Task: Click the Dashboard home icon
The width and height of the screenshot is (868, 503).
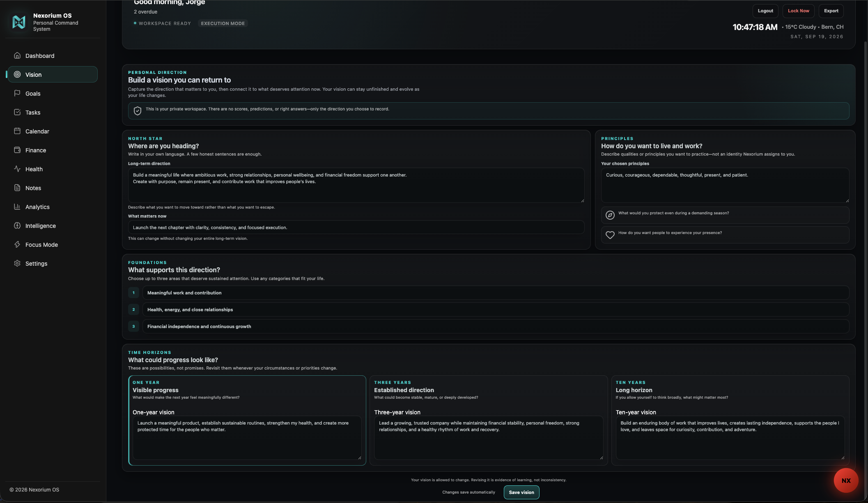Action: (17, 55)
